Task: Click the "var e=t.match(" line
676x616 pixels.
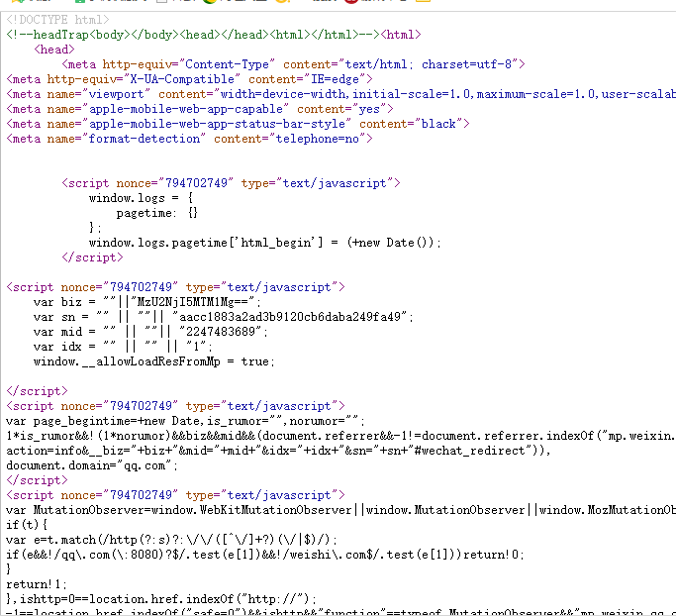Action: 171,540
